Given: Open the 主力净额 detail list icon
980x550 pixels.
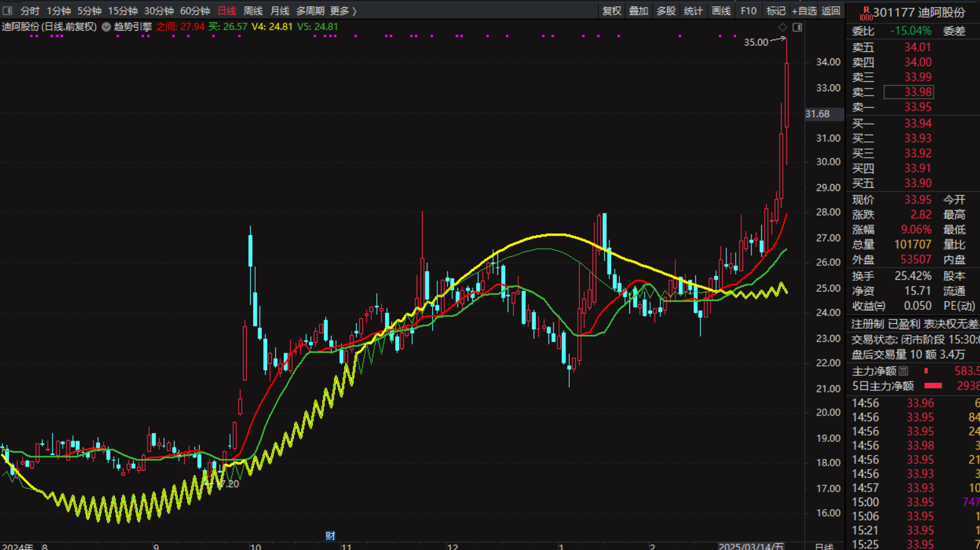Looking at the screenshot, I should [x=903, y=371].
